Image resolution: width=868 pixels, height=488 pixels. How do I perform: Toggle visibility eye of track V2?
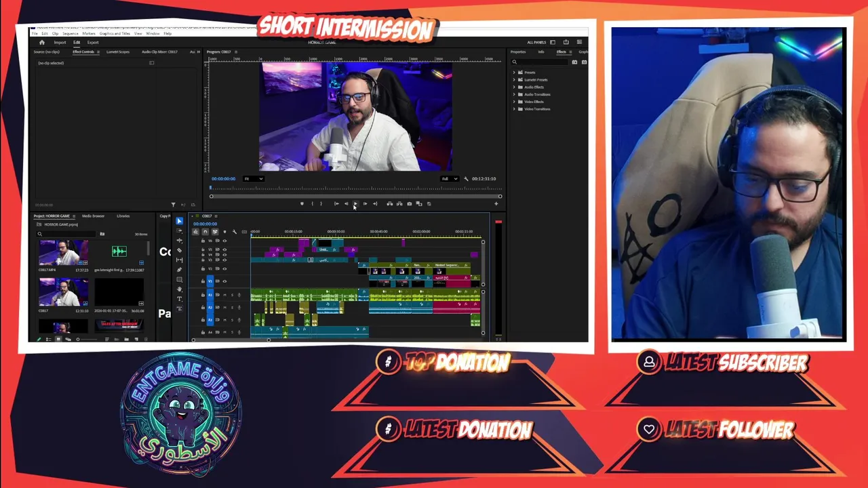pos(224,269)
